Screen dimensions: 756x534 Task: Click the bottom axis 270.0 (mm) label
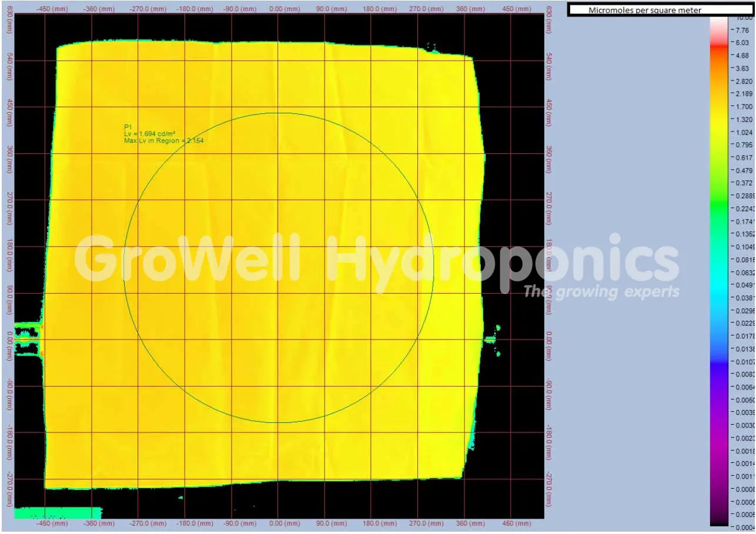coord(426,523)
